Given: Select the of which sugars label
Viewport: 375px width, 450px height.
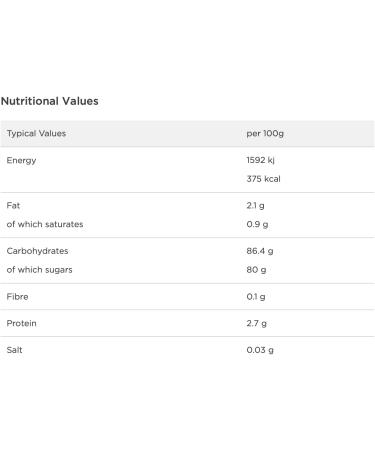Looking at the screenshot, I should click(39, 270).
